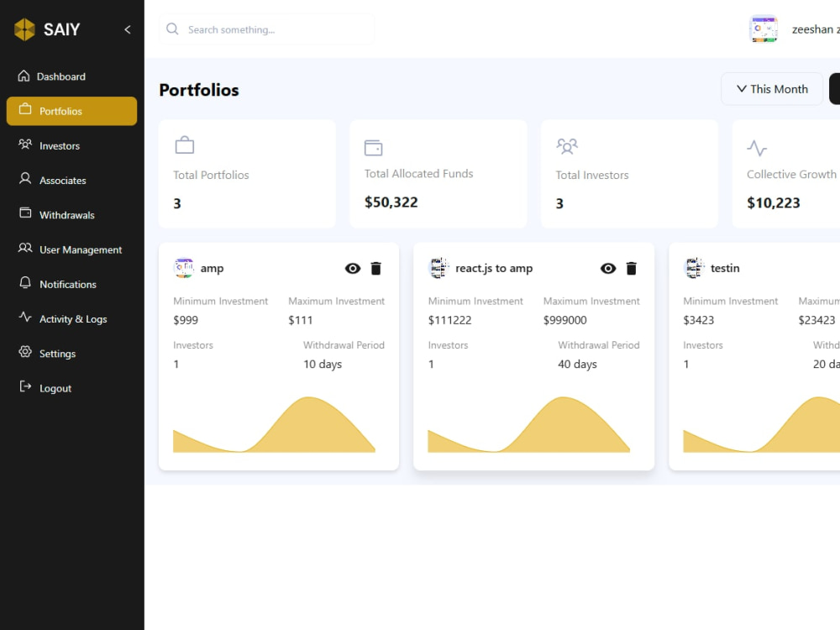Go to the Investors menu item
Viewport: 840px width, 630px height.
click(x=71, y=145)
